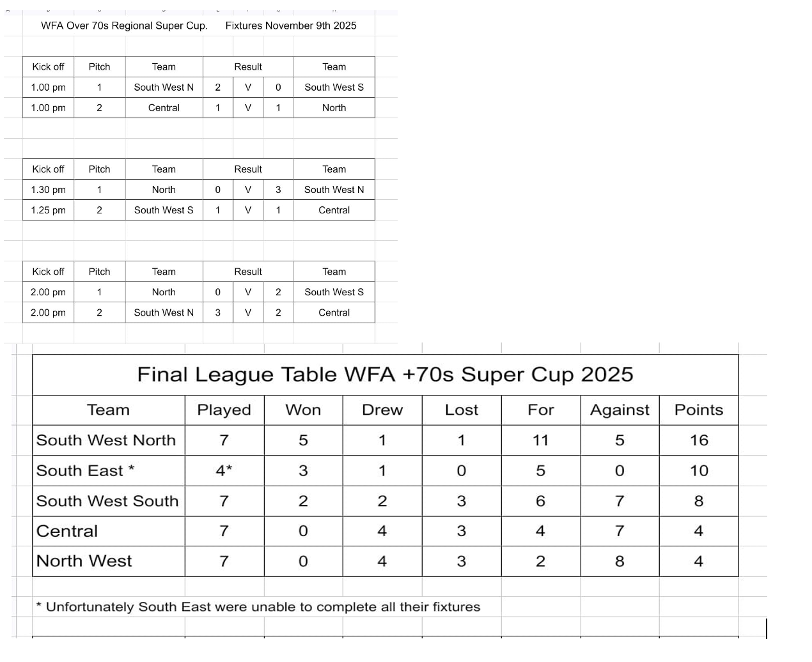Click the 1.25 pm kick off cell

click(x=49, y=210)
